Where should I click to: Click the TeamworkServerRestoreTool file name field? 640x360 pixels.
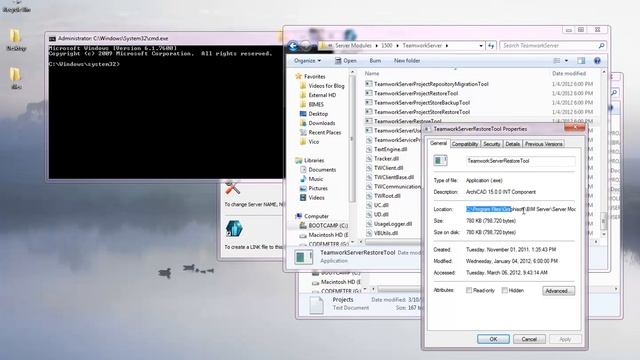pos(521,161)
